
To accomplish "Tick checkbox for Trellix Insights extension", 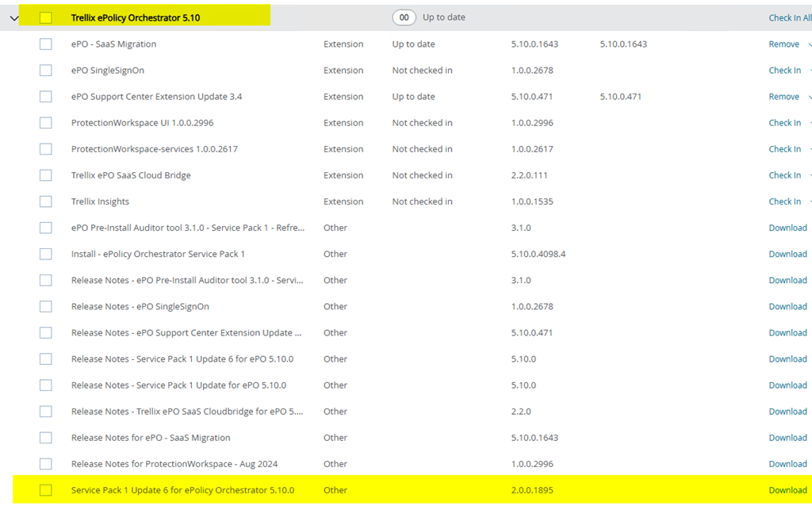I will 46,201.
